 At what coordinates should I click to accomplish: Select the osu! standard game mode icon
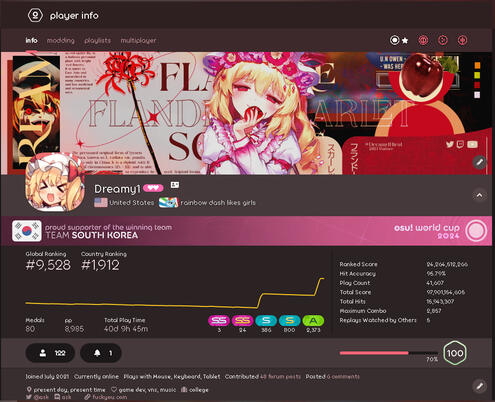tap(395, 40)
